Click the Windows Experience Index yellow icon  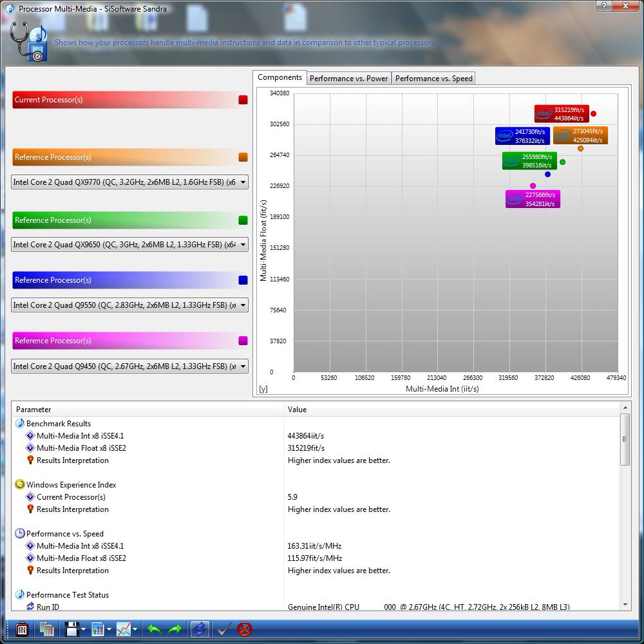20,485
